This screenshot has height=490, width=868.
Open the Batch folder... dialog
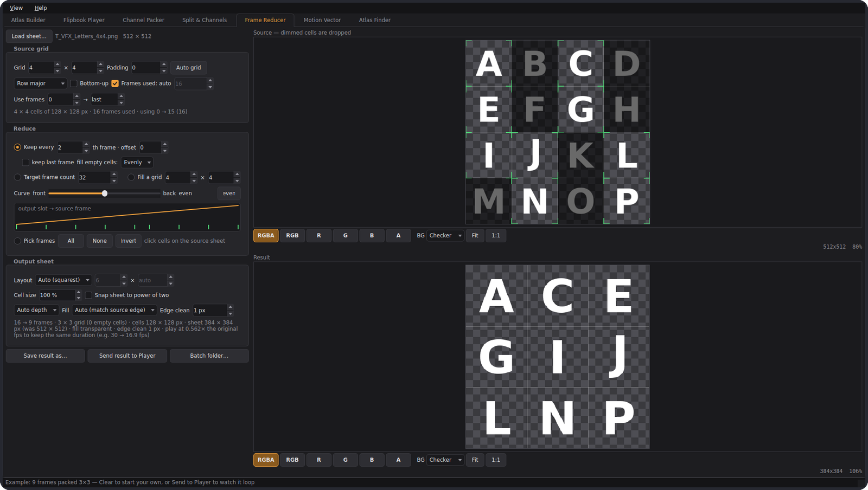click(209, 356)
